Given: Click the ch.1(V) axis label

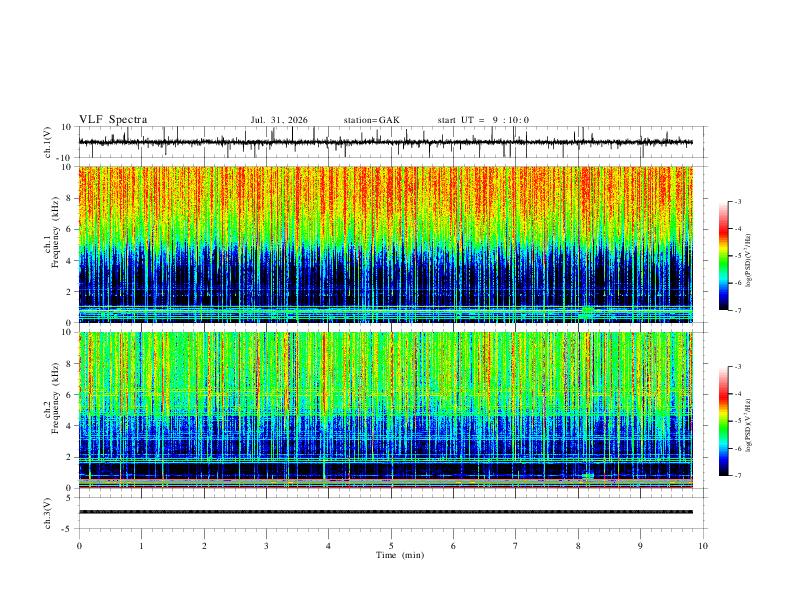Looking at the screenshot, I should click(x=48, y=142).
